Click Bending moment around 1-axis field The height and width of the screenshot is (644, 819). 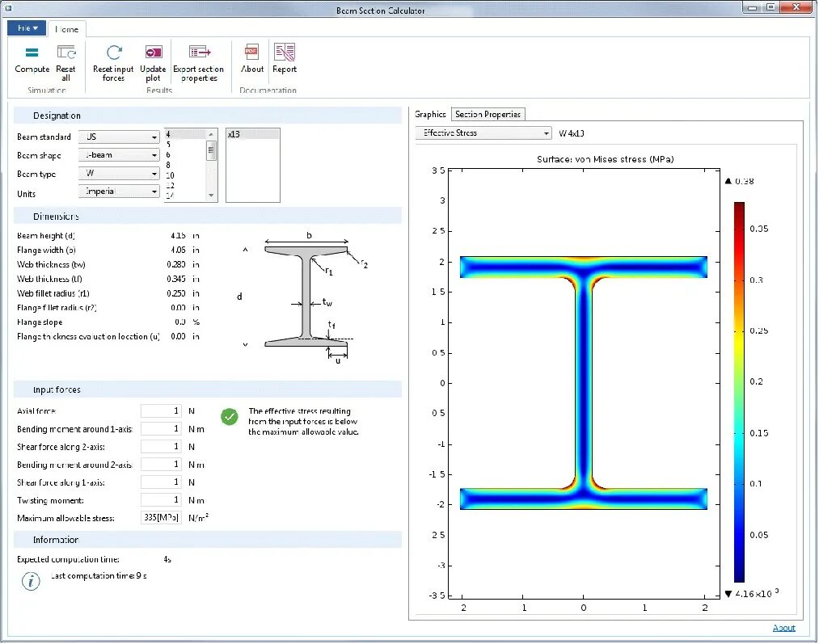[x=161, y=428]
